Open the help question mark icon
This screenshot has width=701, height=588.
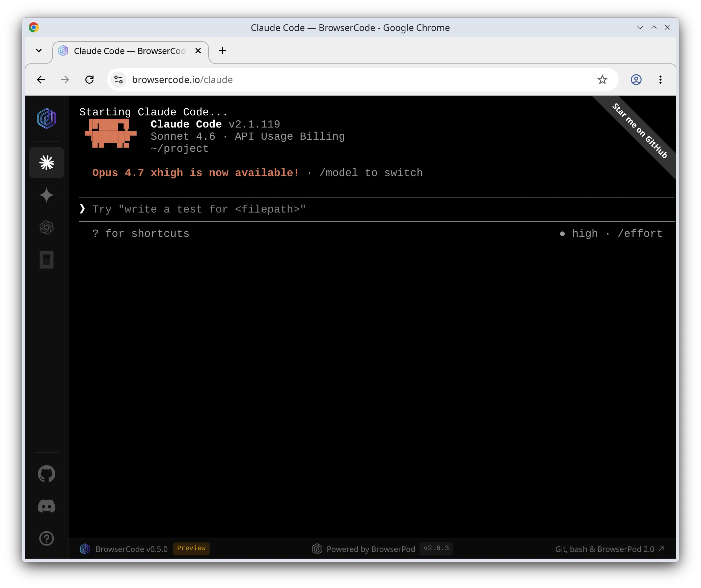tap(47, 538)
